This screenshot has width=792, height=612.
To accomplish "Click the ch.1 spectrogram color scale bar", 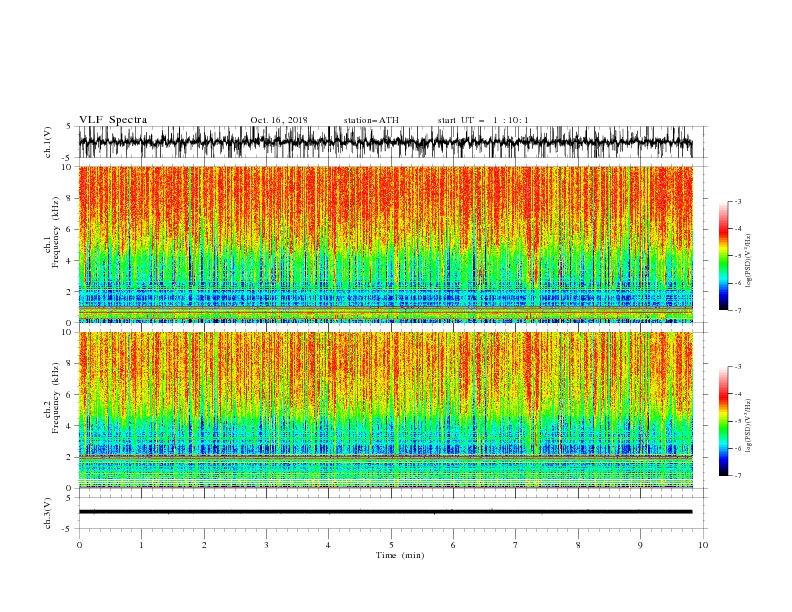I will 723,256.
